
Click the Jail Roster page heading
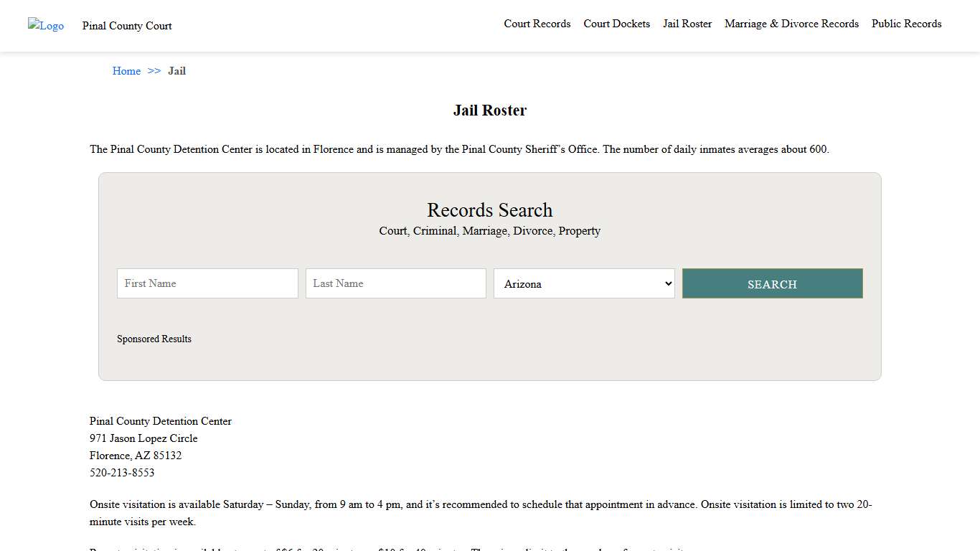(x=490, y=110)
